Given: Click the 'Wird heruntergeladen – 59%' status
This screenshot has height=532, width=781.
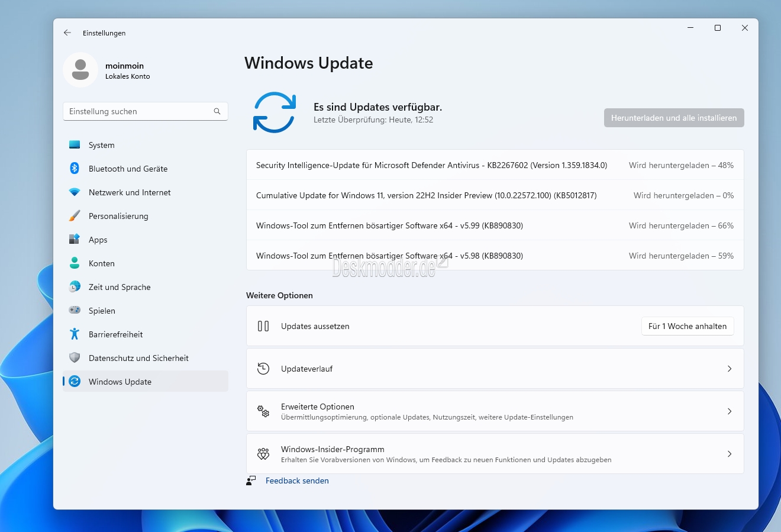Looking at the screenshot, I should [681, 256].
